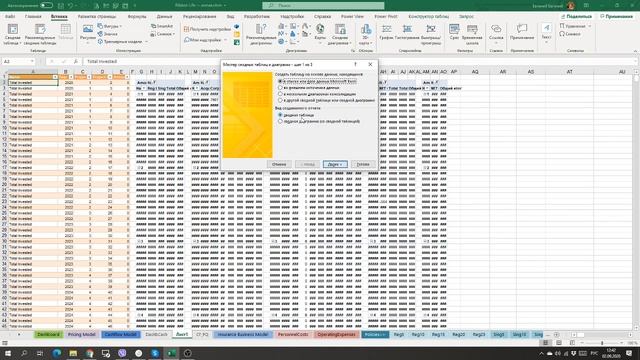Screen dimensions: 640x360
Task: Toggle the AutoSave (Автосохранение) switch
Action: tap(46, 6)
